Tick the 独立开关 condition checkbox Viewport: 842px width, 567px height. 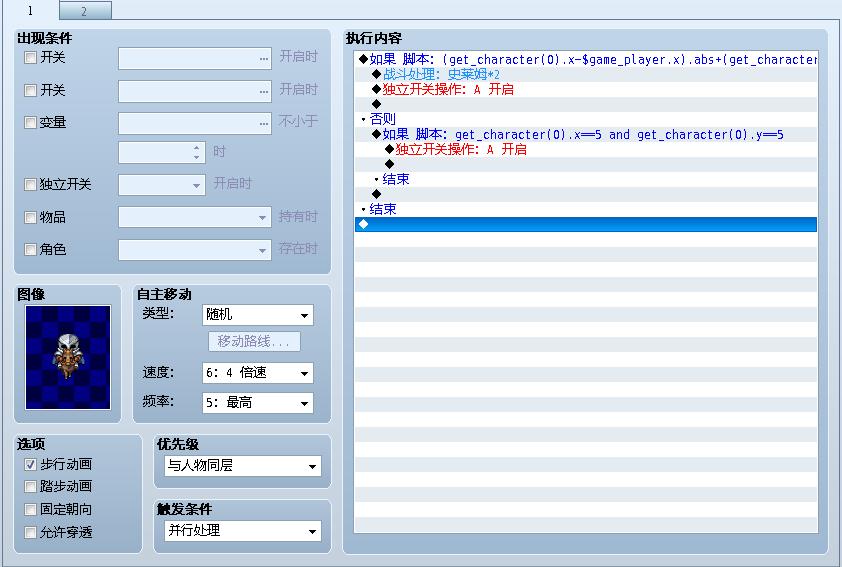click(31, 185)
